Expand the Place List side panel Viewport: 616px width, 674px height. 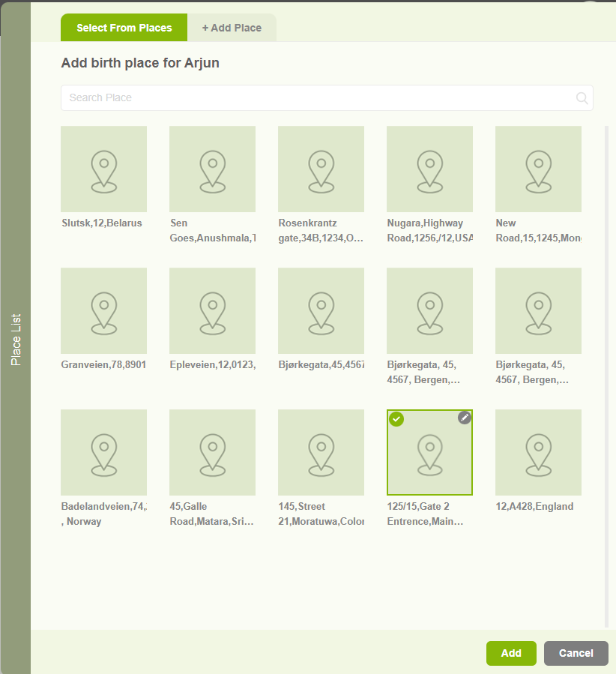point(16,340)
